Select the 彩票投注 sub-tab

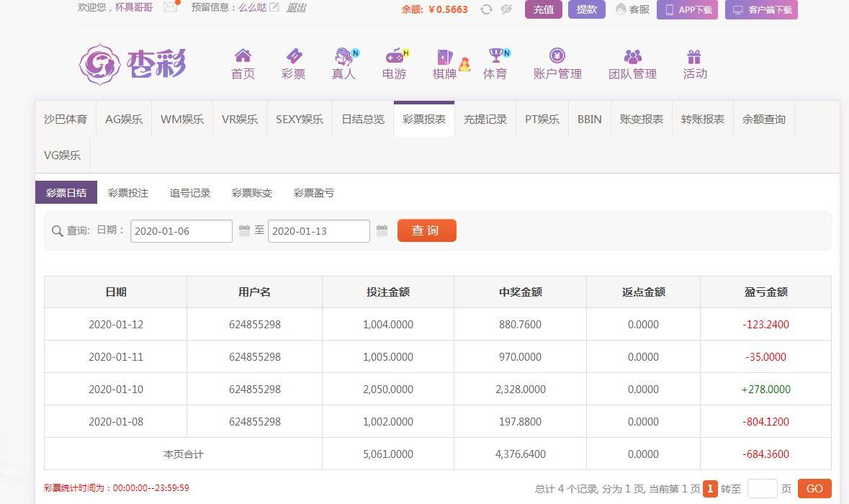click(128, 193)
